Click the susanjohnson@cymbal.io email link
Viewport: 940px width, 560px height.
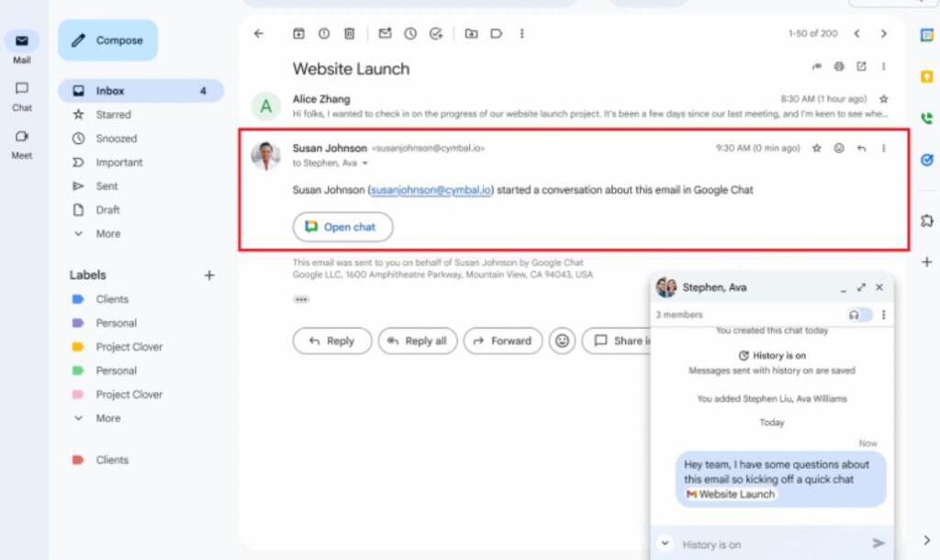[431, 190]
